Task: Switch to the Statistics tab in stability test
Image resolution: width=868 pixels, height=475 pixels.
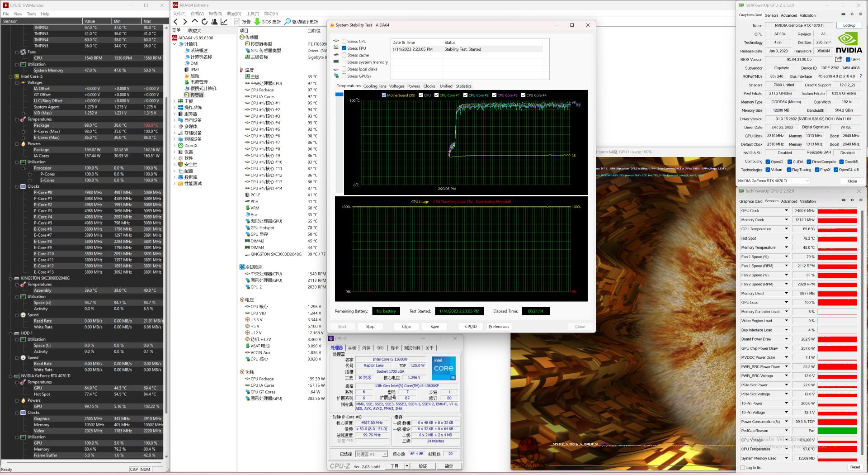Action: [x=463, y=86]
